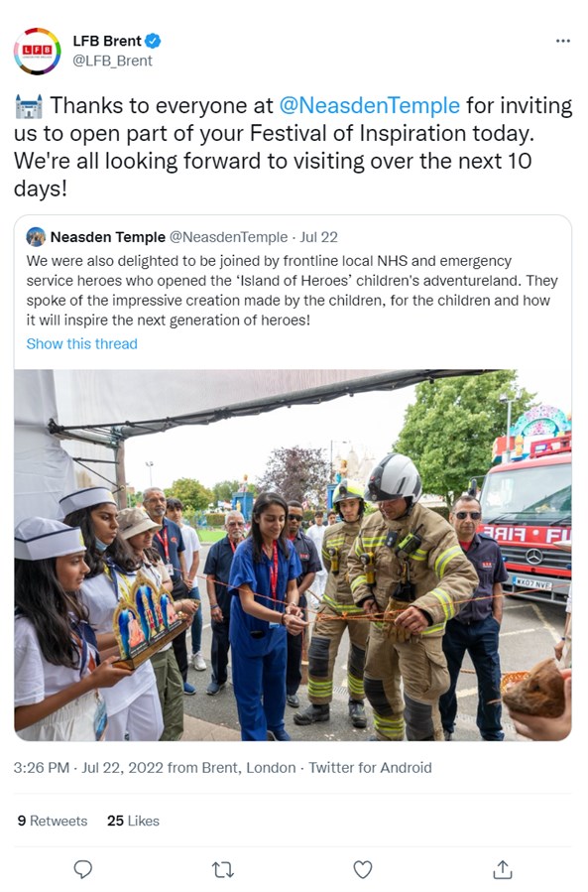Image resolution: width=588 pixels, height=892 pixels.
Task: Open the ribbon cutting photo
Action: tap(293, 556)
